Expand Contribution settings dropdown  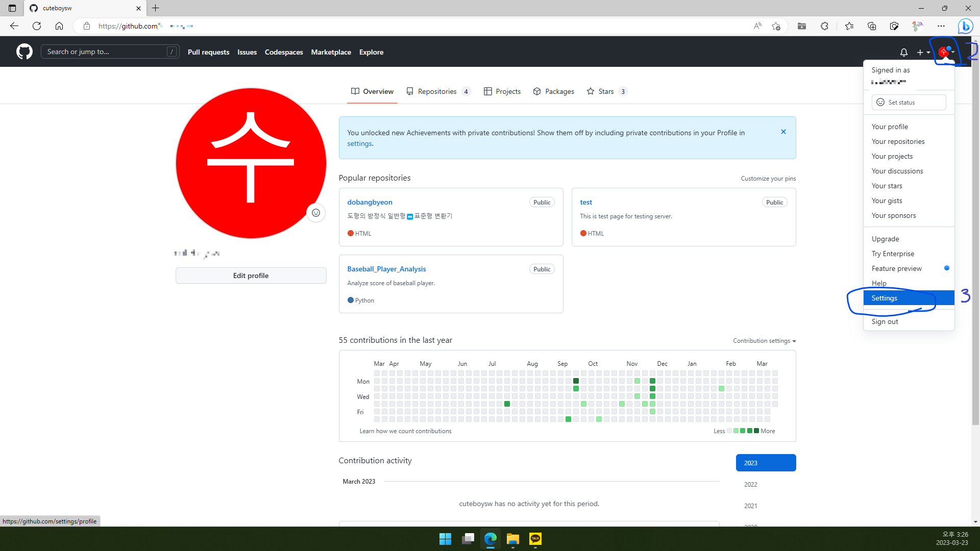[764, 341]
